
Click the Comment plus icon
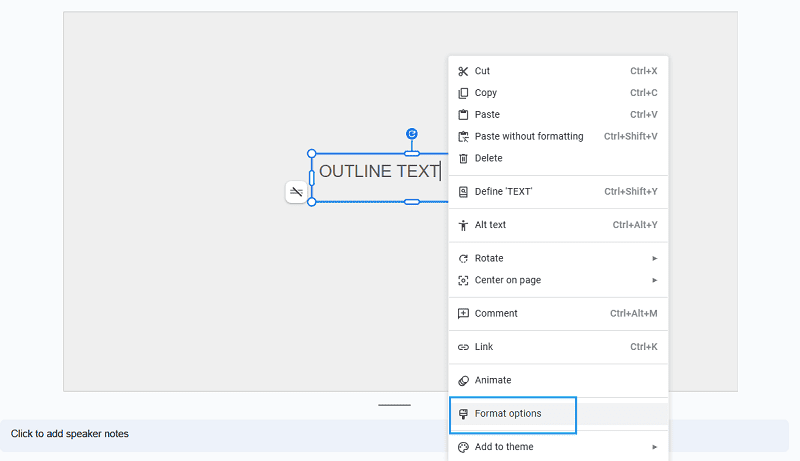(x=463, y=314)
